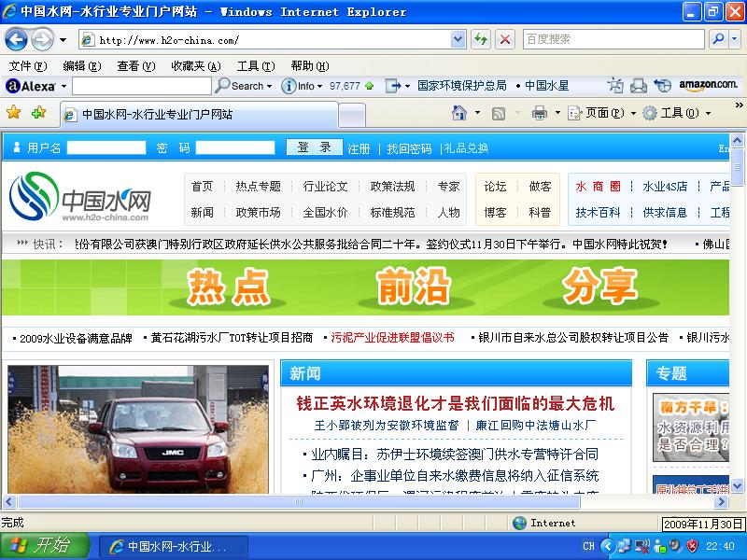Viewport: 747px width, 560px height.
Task: Click the 找回密码 link
Action: pos(409,148)
